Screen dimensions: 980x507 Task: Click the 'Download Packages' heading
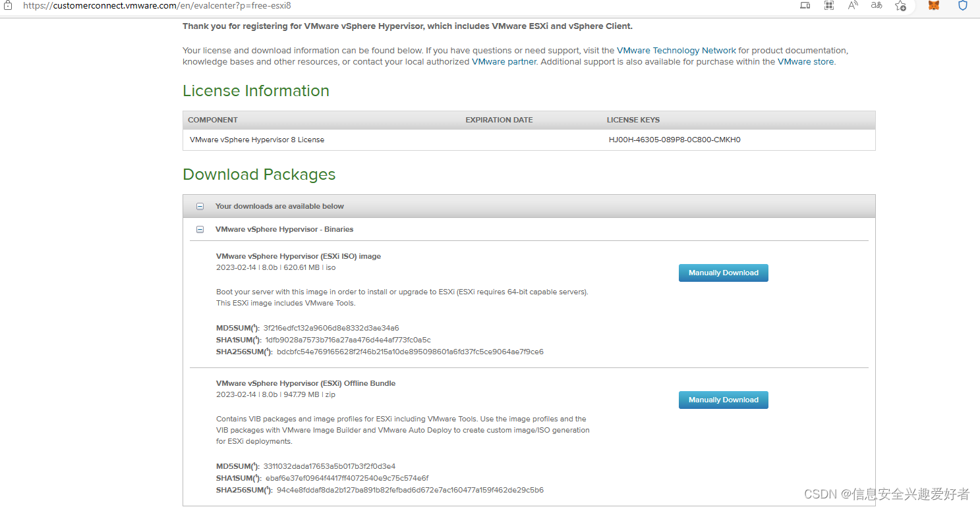point(259,174)
